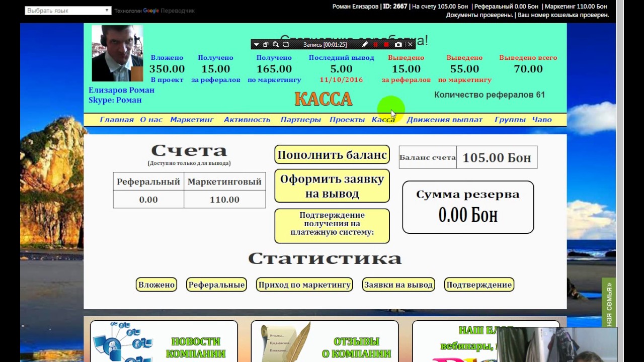
Task: Click Получено по маркетингу 165.00 value
Action: tap(274, 69)
